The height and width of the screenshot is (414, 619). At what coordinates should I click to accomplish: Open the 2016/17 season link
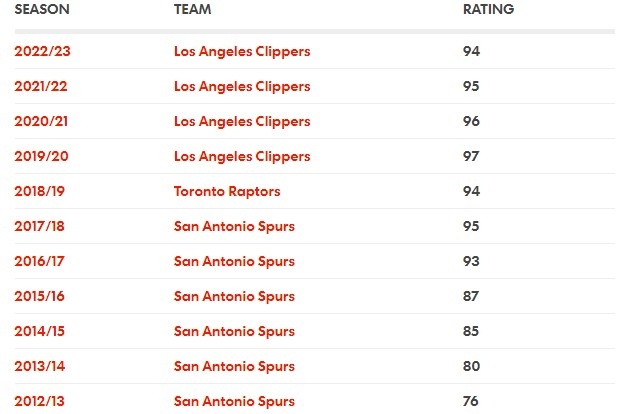click(39, 261)
